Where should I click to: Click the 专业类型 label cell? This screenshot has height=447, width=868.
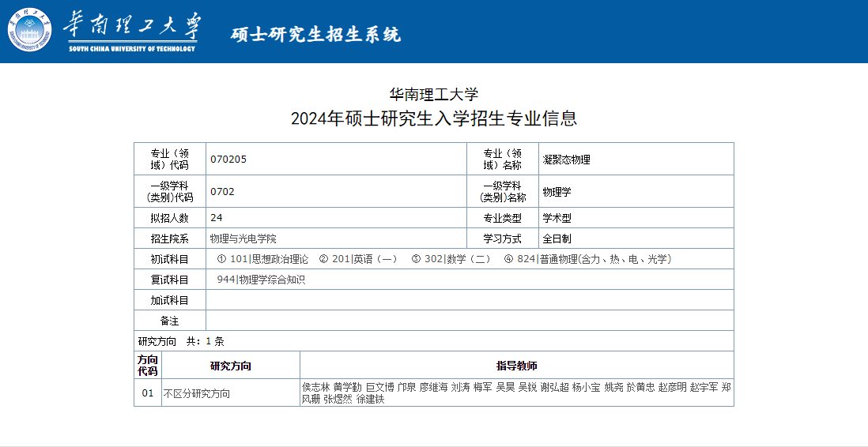tap(503, 218)
